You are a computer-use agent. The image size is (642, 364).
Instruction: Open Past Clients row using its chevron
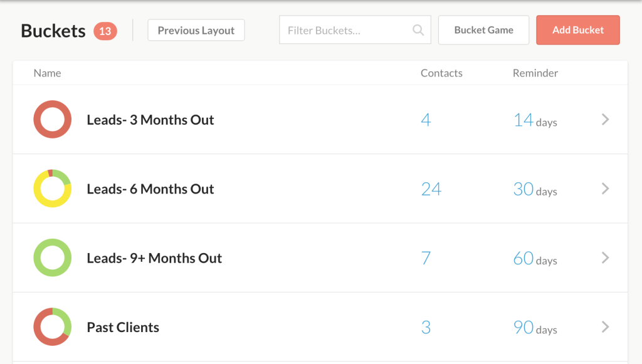coord(605,326)
